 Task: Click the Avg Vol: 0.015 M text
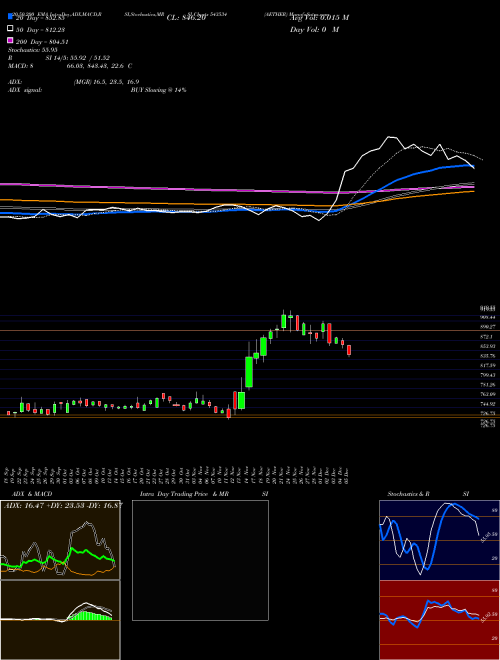tap(319, 18)
